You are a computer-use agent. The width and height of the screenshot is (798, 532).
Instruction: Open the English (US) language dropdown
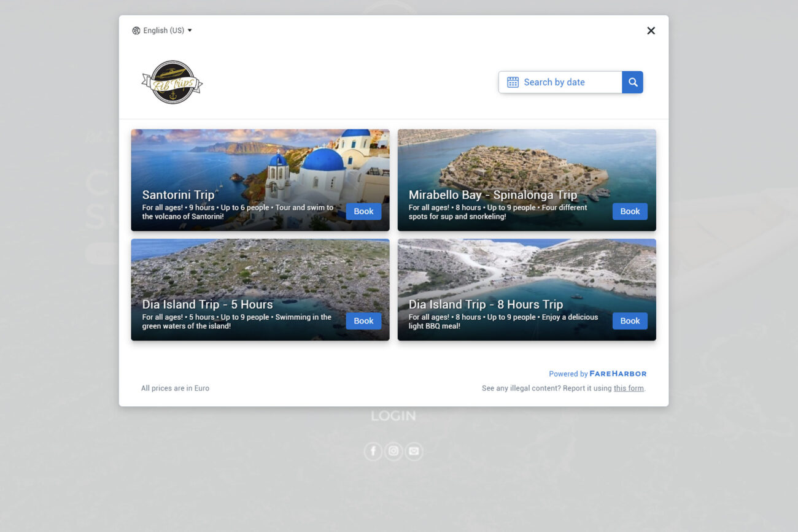tap(162, 31)
